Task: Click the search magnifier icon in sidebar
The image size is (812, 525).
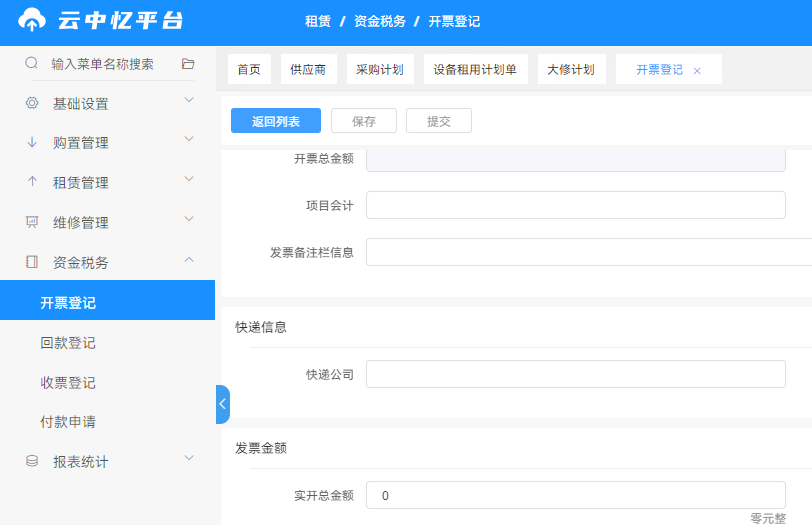Action: coord(31,63)
